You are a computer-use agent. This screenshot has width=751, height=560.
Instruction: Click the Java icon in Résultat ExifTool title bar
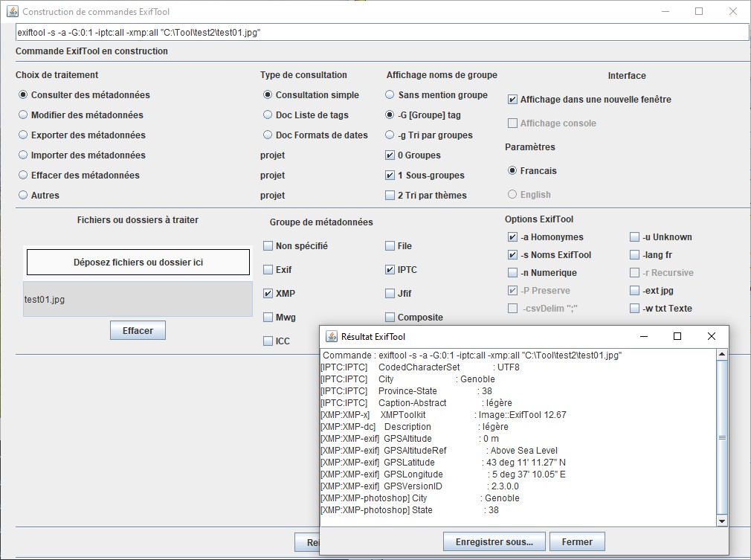click(x=332, y=336)
